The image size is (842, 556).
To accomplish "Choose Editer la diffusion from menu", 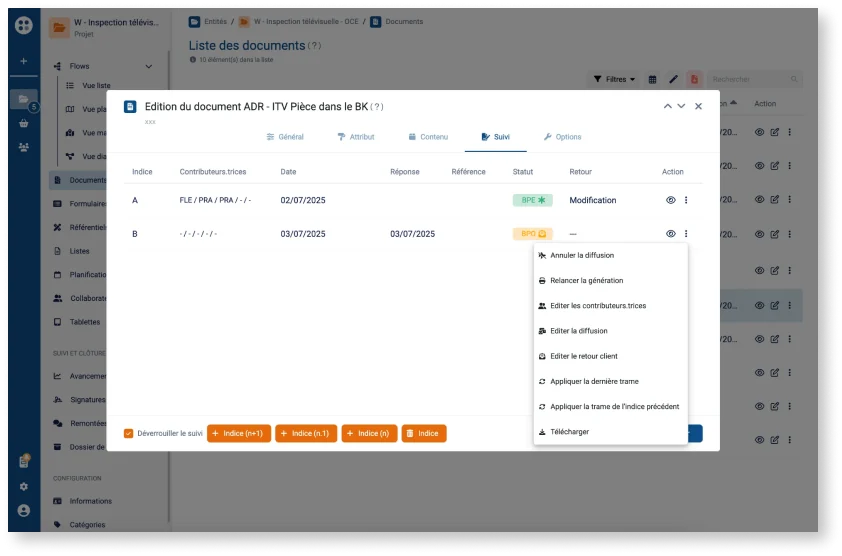I will [611, 331].
